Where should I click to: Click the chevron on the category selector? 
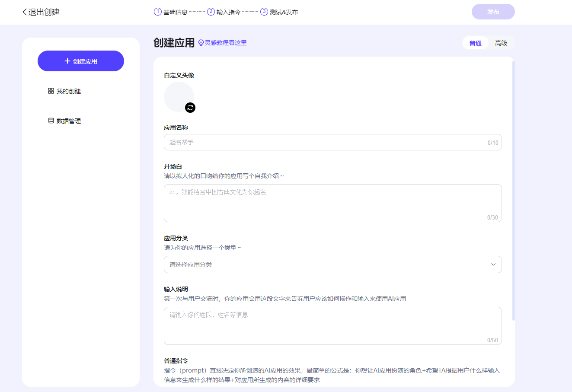tap(493, 265)
